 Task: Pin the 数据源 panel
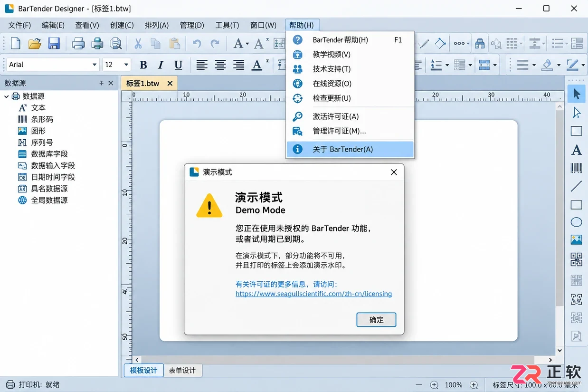pos(101,83)
